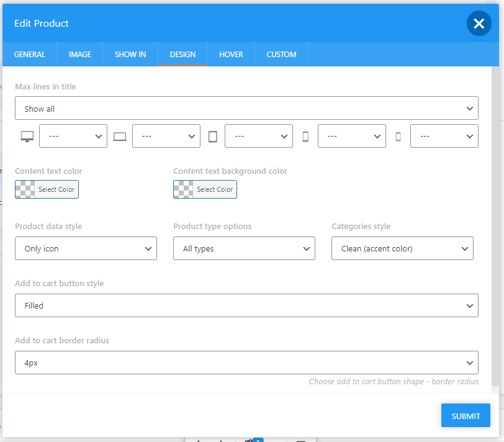Change Product type options selection
The image size is (504, 442).
(x=244, y=248)
